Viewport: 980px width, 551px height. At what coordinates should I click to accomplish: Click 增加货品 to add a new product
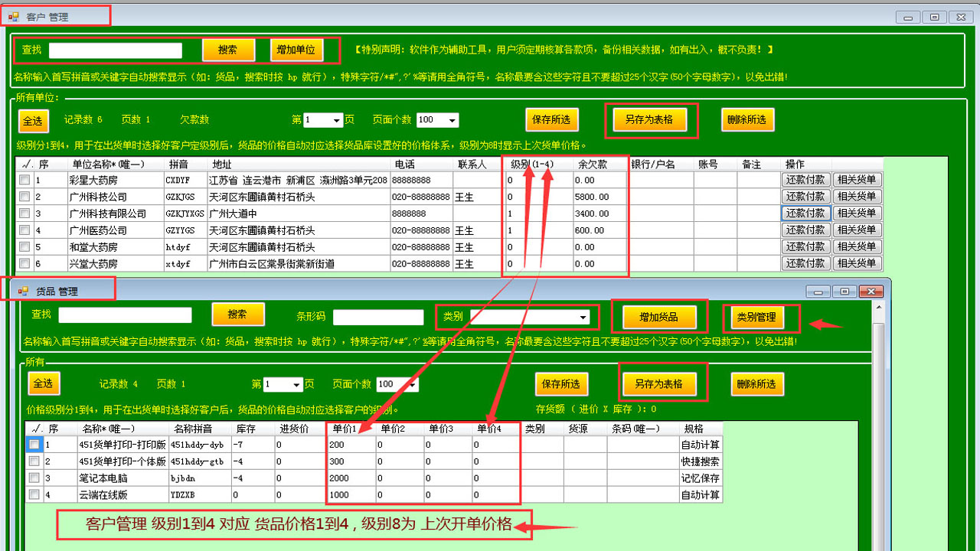tap(660, 316)
